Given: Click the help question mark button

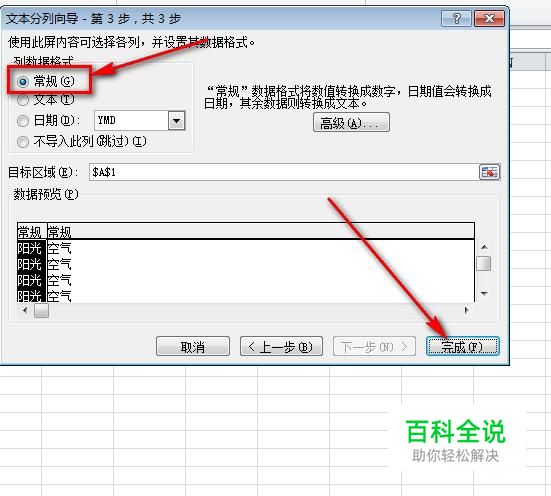Looking at the screenshot, I should tap(456, 18).
